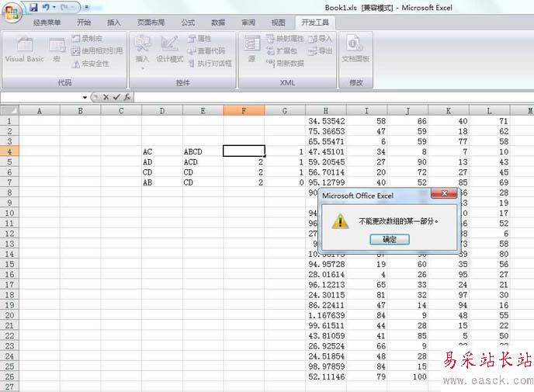Switch to the Page Layout (页面布局) tab

click(151, 23)
